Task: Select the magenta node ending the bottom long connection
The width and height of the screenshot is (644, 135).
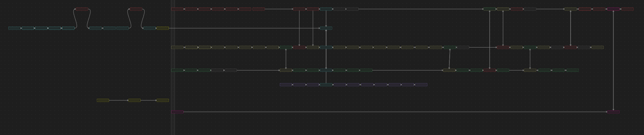Action: (613, 112)
